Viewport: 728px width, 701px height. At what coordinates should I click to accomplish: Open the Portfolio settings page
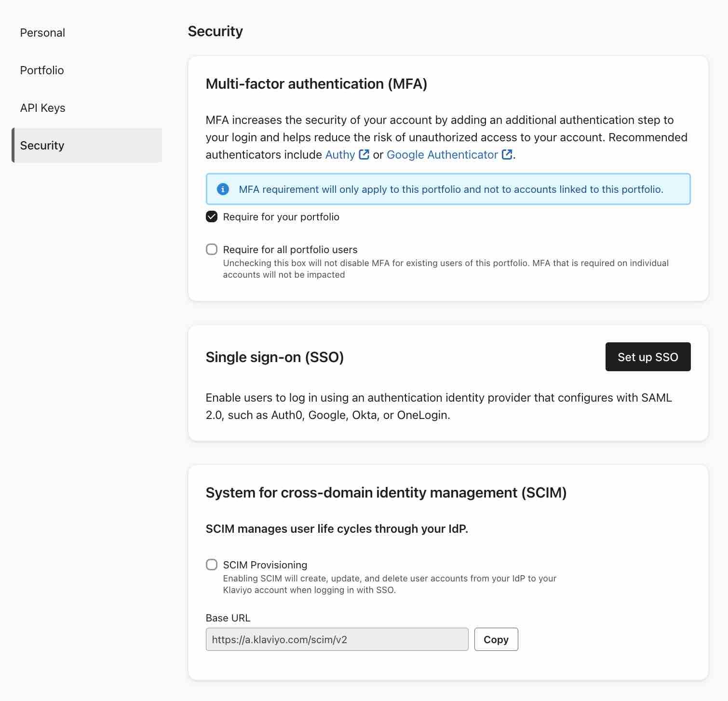(41, 70)
